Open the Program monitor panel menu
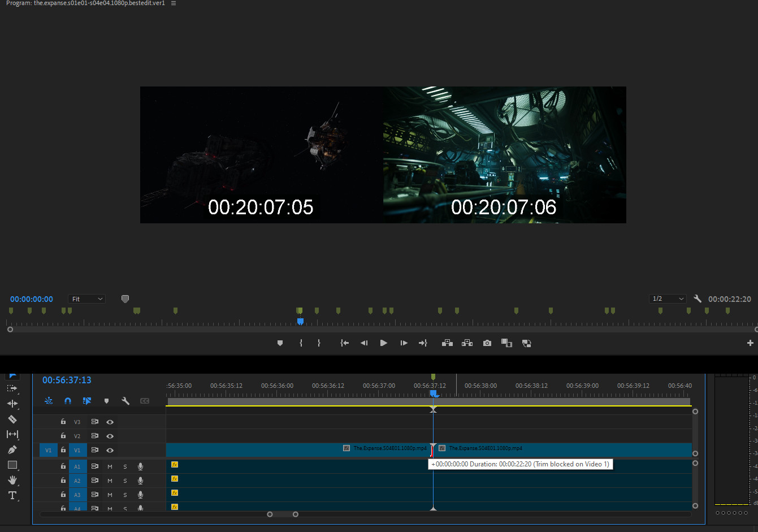Viewport: 758px width, 532px height. [x=173, y=3]
